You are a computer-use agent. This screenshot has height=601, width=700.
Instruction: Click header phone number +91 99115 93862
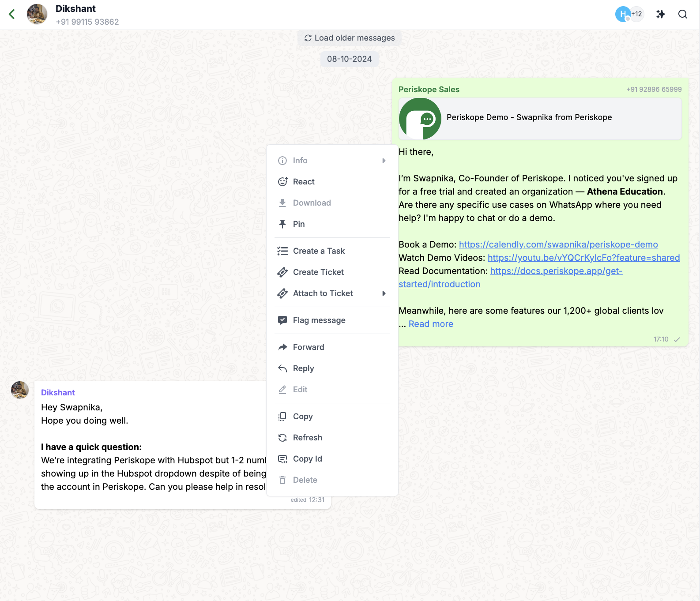(87, 22)
